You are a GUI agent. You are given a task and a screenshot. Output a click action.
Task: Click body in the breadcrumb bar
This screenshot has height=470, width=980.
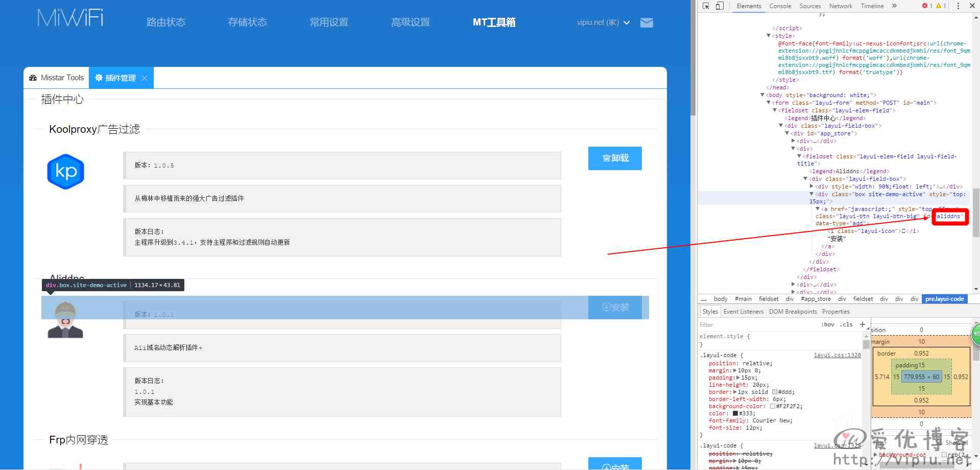point(721,299)
